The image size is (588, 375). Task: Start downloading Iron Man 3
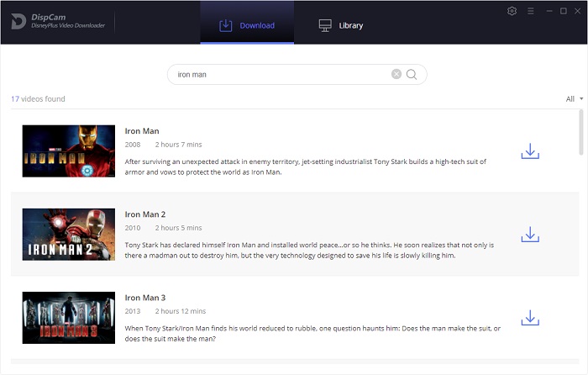(x=529, y=318)
